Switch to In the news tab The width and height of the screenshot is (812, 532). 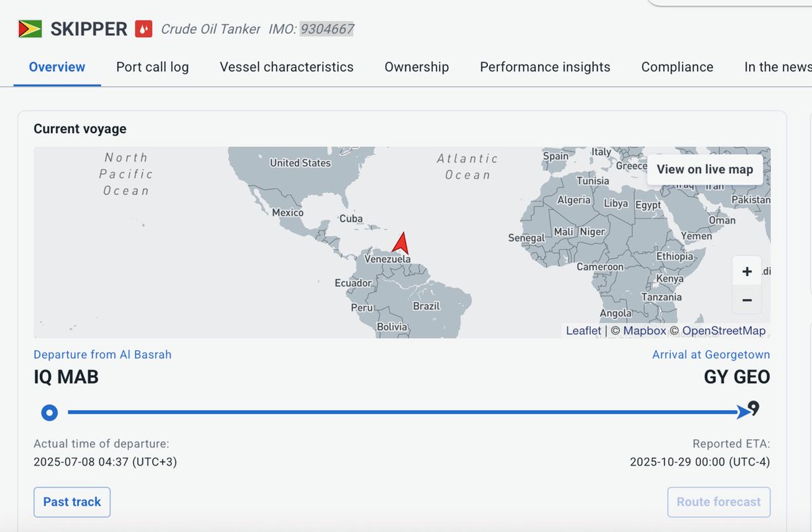(777, 67)
